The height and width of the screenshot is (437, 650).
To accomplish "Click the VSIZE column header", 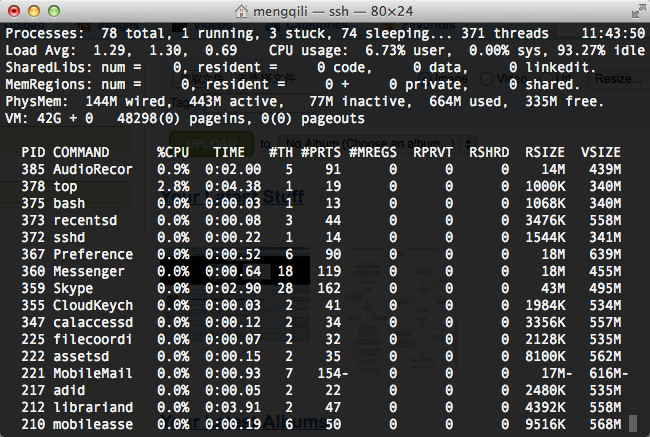I will point(601,152).
